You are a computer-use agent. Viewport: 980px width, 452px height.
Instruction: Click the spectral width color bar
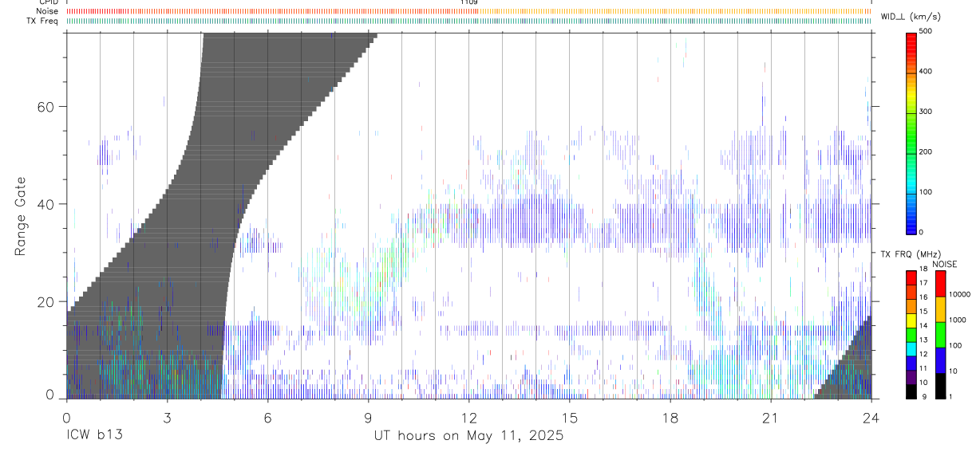coord(911,132)
